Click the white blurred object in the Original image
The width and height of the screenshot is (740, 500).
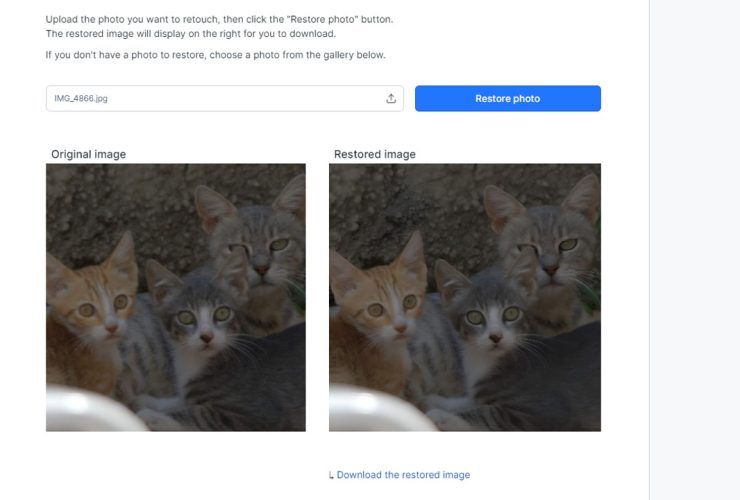coord(90,408)
